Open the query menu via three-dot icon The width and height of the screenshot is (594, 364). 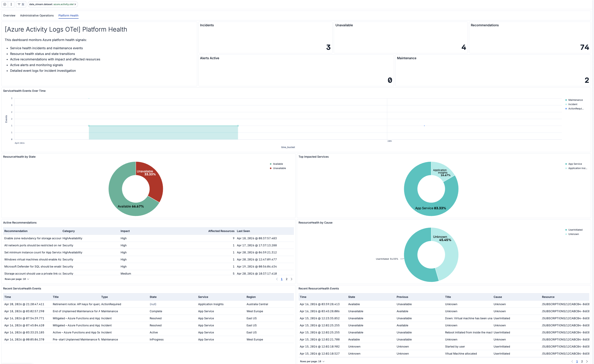(x=11, y=4)
